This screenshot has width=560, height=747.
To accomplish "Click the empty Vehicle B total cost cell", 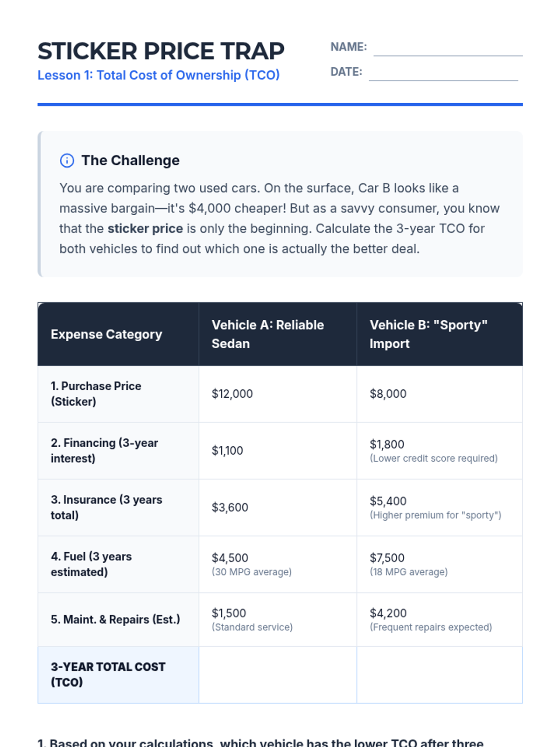I will (x=439, y=675).
